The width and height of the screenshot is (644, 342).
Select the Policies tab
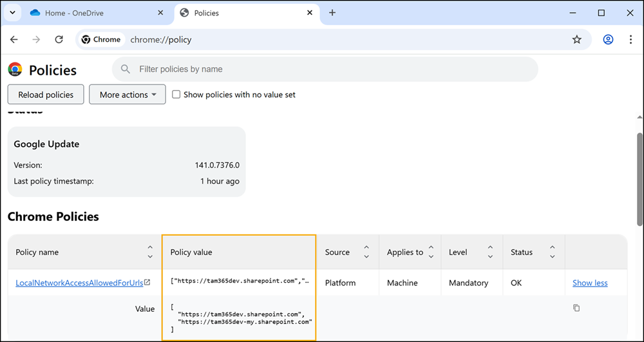click(247, 13)
